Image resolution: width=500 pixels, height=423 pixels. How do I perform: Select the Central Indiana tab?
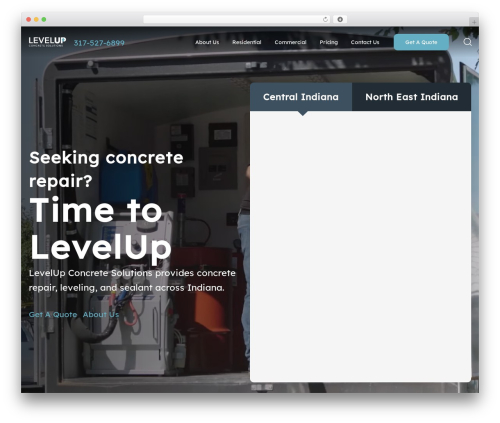(x=301, y=97)
